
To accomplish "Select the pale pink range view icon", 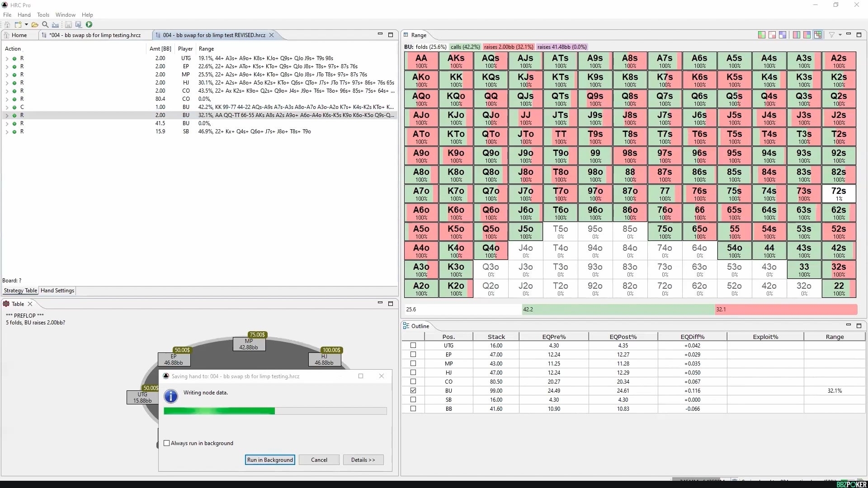I will click(772, 35).
